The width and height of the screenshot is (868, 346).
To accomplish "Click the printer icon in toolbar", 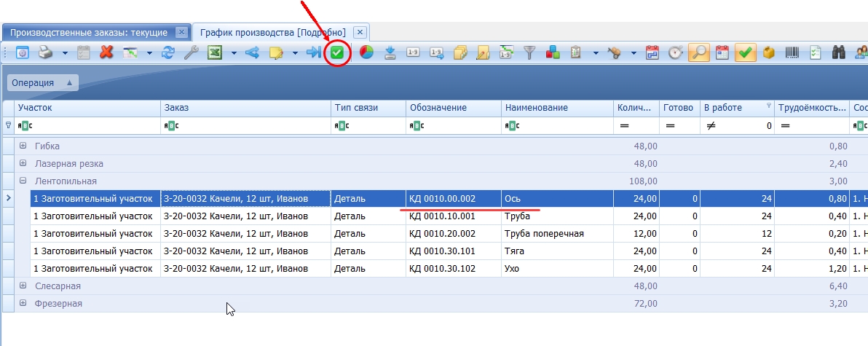I will (x=45, y=53).
